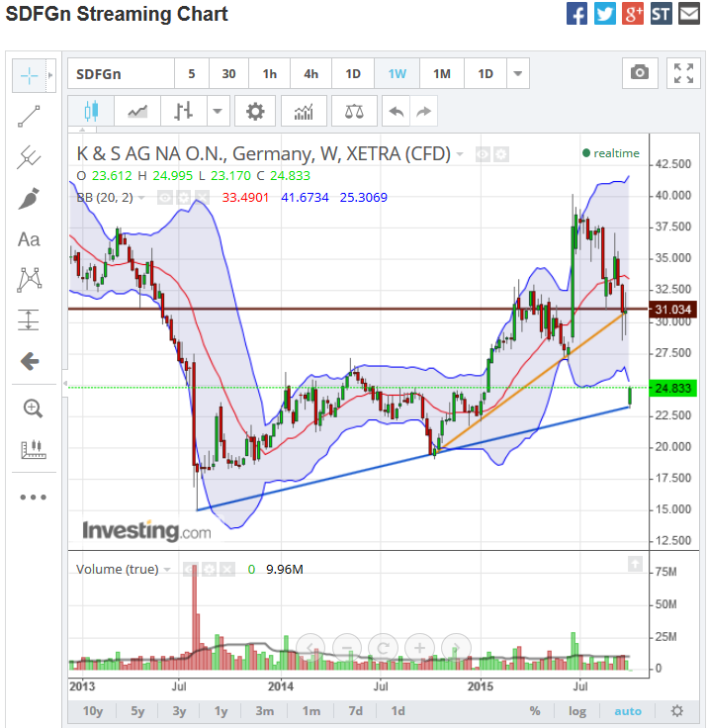Redo the last chart action

pos(423,111)
